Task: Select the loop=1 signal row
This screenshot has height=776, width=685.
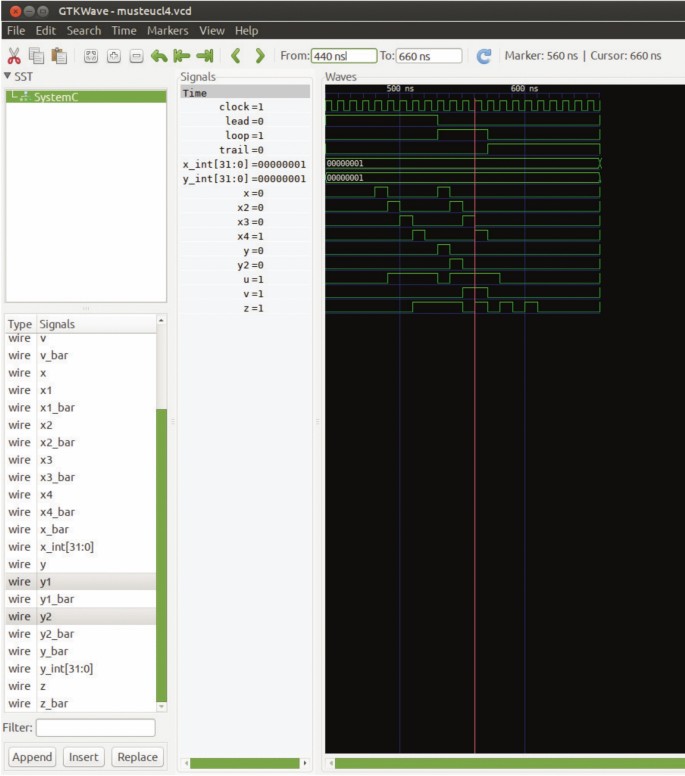Action: tap(245, 135)
